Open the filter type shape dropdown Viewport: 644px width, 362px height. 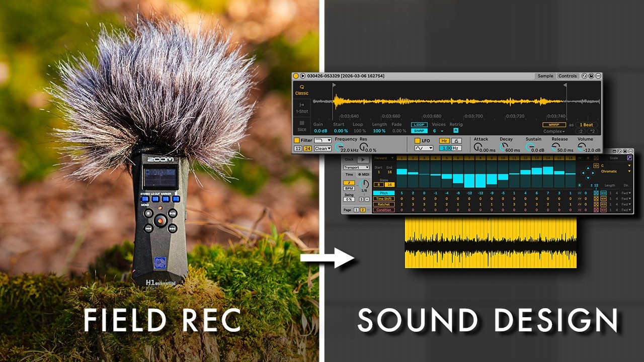coord(323,140)
